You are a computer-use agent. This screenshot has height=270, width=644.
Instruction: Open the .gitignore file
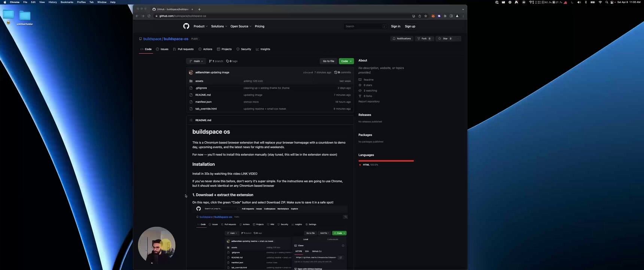[201, 88]
